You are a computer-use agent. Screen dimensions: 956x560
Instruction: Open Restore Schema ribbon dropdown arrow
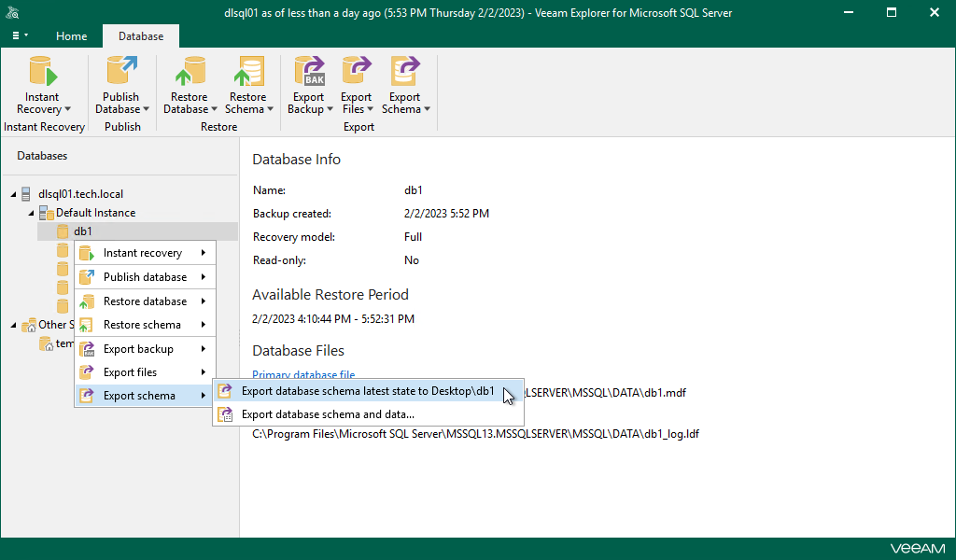pos(270,110)
